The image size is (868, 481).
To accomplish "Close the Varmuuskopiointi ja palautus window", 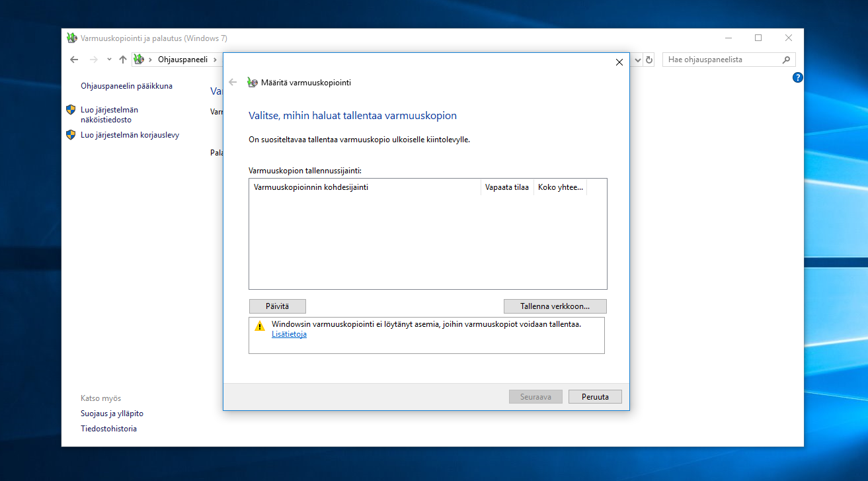I will tap(789, 38).
